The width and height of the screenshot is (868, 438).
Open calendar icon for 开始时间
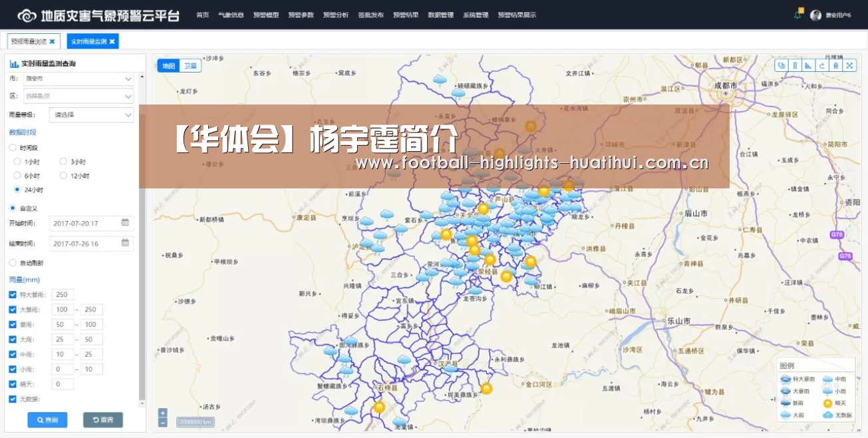[125, 223]
